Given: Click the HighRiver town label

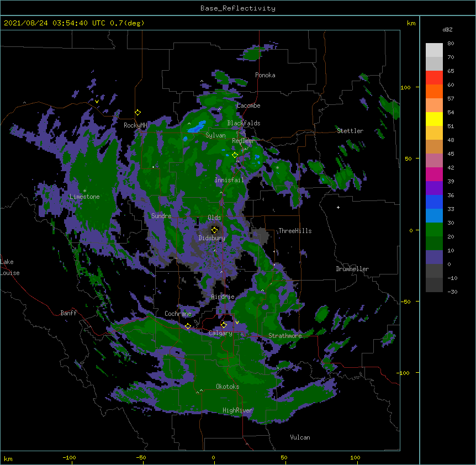Looking at the screenshot, I should point(237,410).
